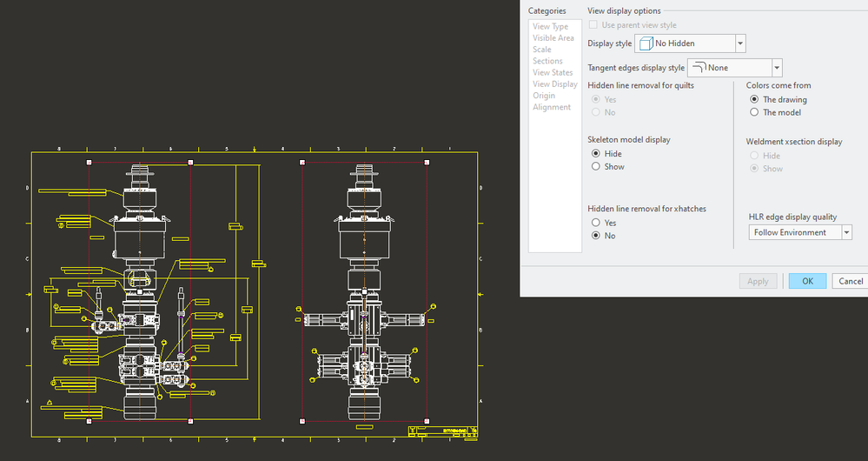868x461 pixels.
Task: Select Hide for skeleton model display
Action: [x=596, y=153]
